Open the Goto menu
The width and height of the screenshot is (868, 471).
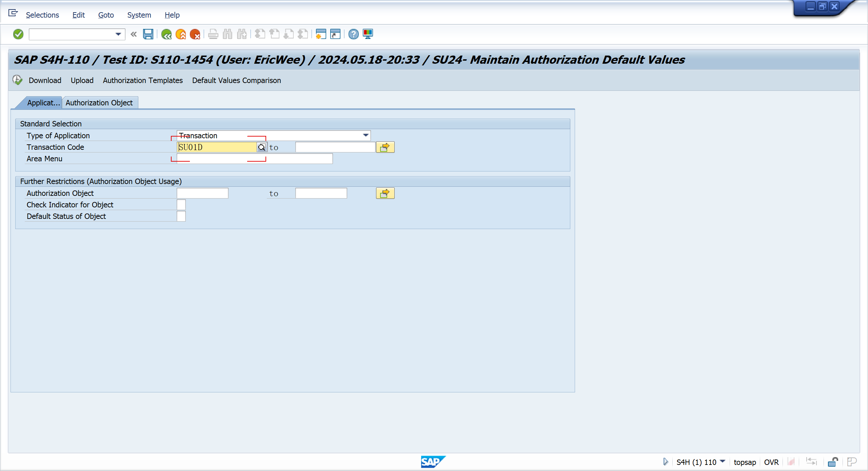pos(106,15)
